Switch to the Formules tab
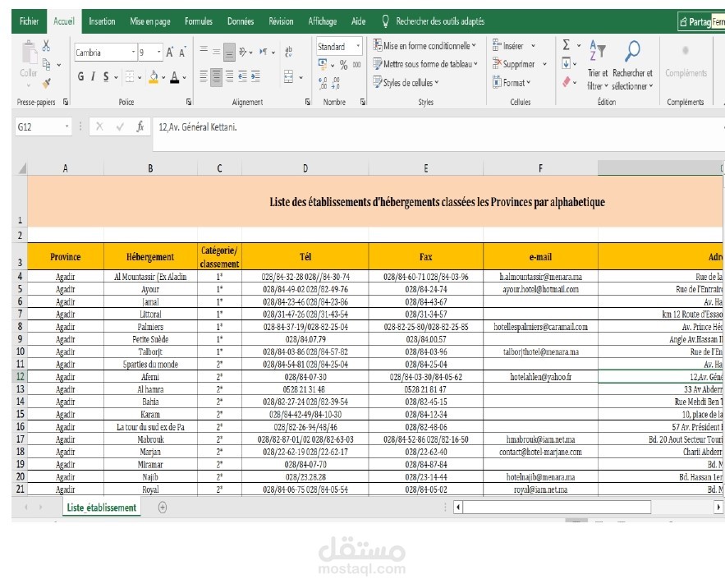This screenshot has height=588, width=725. (x=199, y=21)
